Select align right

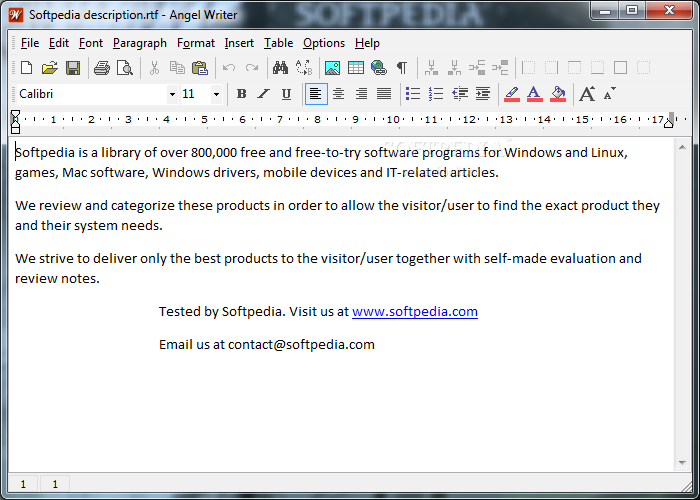(x=361, y=94)
